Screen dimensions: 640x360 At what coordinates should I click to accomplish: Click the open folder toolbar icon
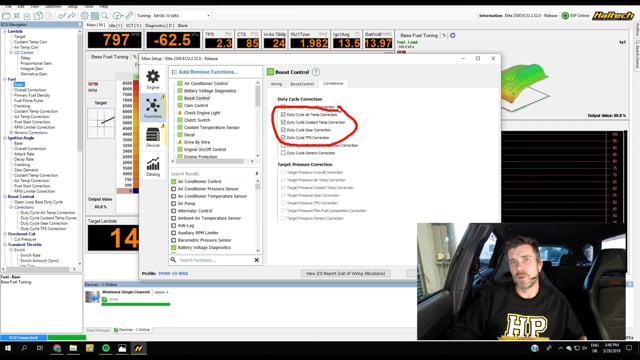pyautogui.click(x=6, y=16)
